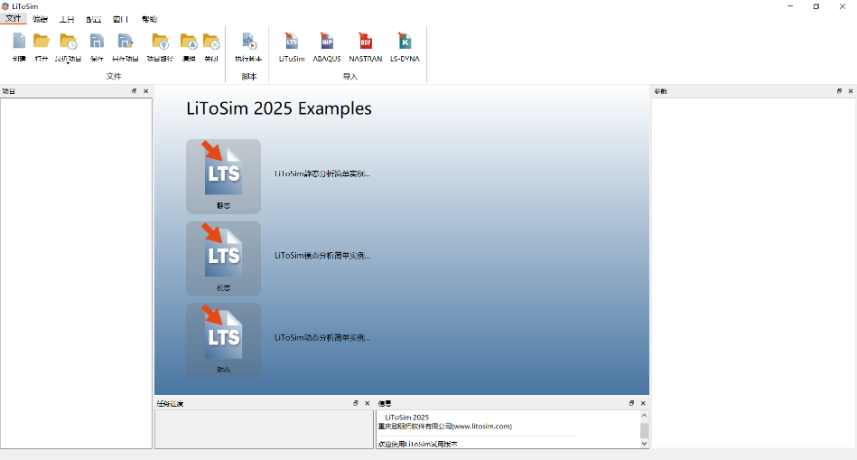Float the task progress panel

[x=355, y=403]
